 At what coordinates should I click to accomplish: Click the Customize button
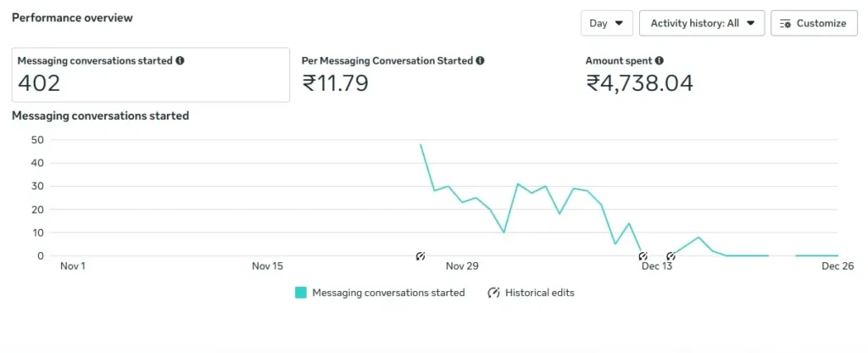pos(813,23)
